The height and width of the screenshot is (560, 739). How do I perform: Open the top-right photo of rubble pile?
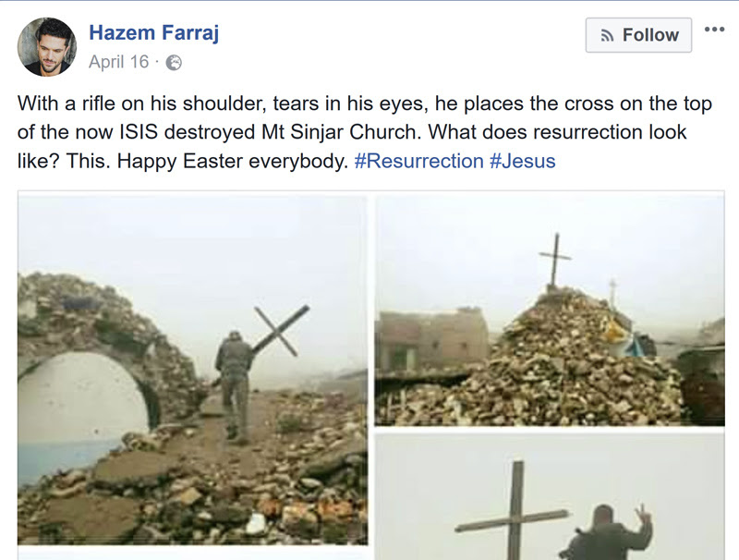pos(550,311)
